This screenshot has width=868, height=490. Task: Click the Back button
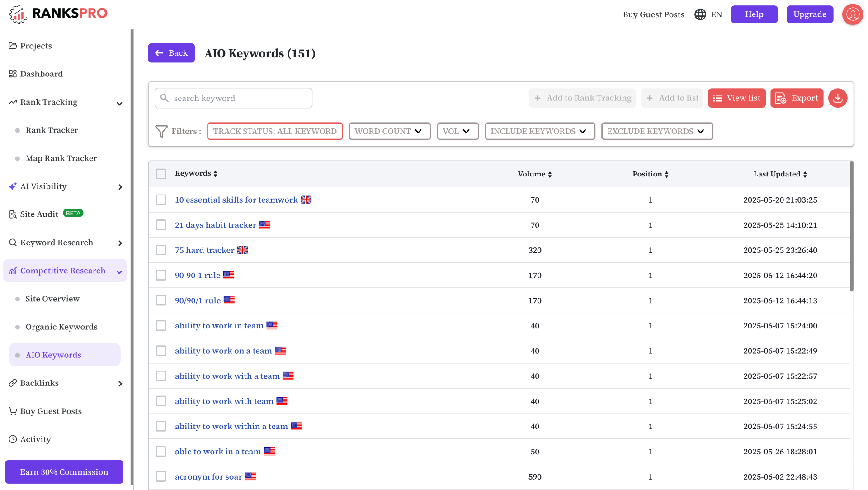click(171, 53)
